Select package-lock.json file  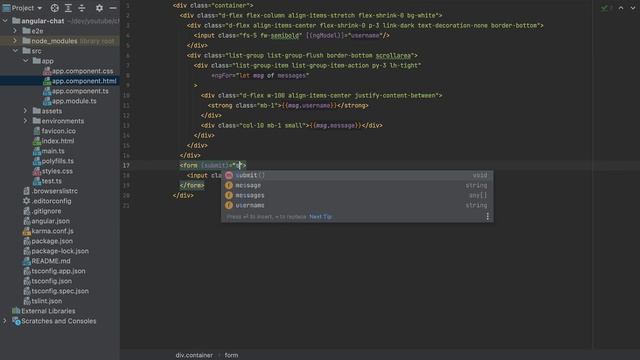[56, 251]
